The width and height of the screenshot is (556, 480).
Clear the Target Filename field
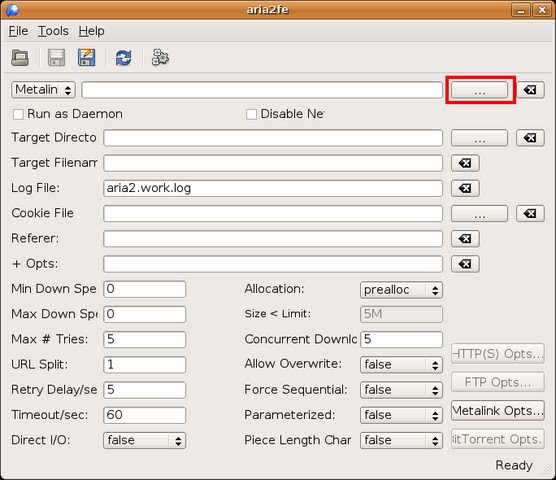tap(465, 163)
